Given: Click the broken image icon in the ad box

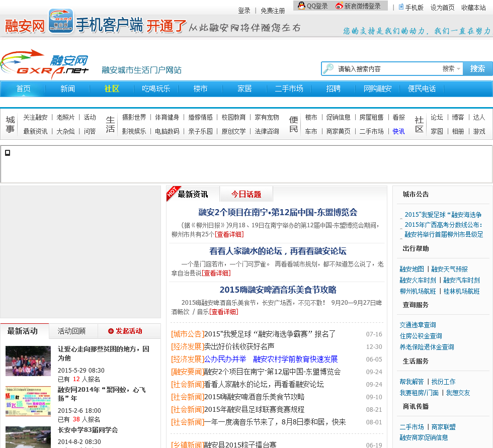Looking at the screenshot, I should point(8,153).
